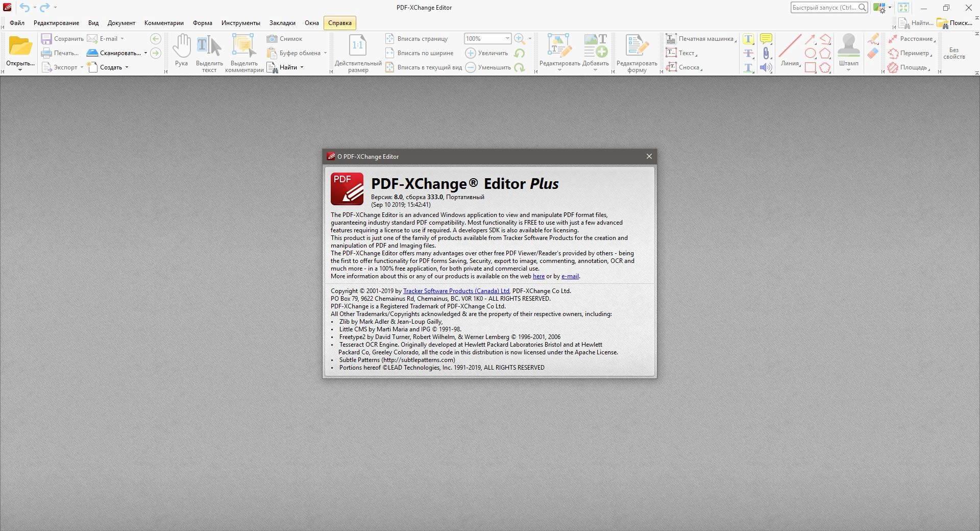The height and width of the screenshot is (531, 980).
Task: Click the Поиск search button at top right
Action: tap(954, 23)
